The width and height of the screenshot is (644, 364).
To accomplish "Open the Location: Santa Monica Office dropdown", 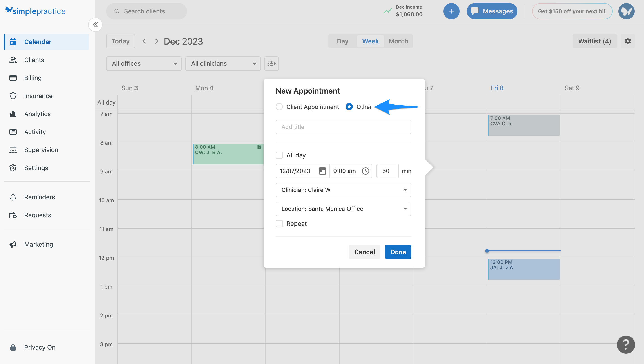I will (343, 209).
